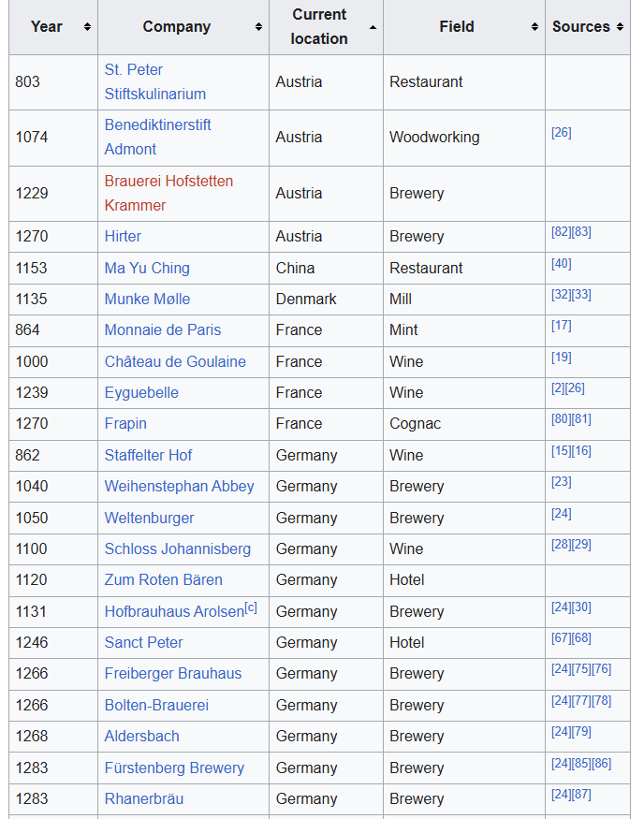Click footnote [c] beside Hofbrauhaus Arolsen
This screenshot has width=644, height=819.
pos(251,607)
